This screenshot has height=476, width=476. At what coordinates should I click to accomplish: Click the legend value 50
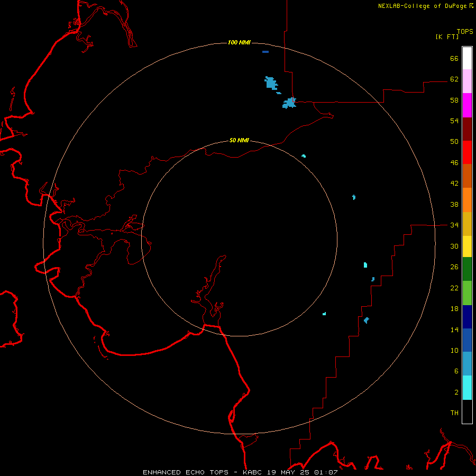pyautogui.click(x=454, y=141)
